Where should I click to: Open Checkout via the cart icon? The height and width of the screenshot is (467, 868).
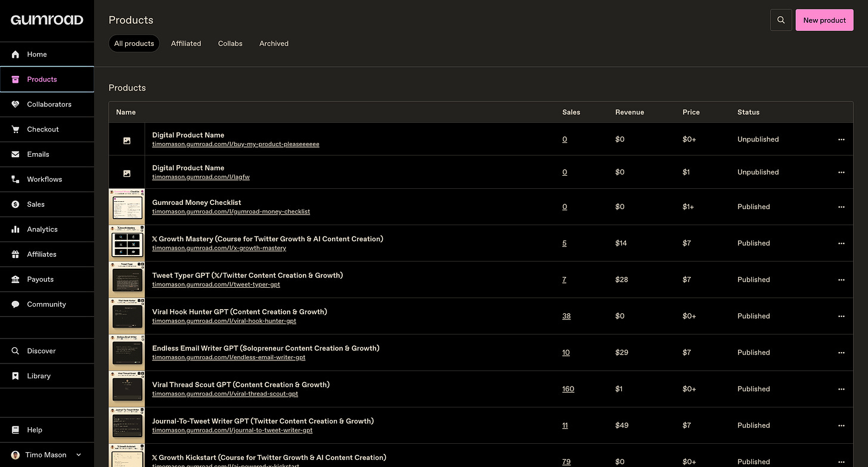15,129
